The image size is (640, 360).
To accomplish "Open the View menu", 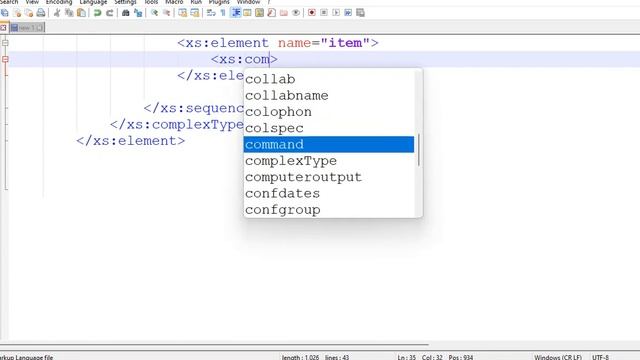I will (32, 2).
